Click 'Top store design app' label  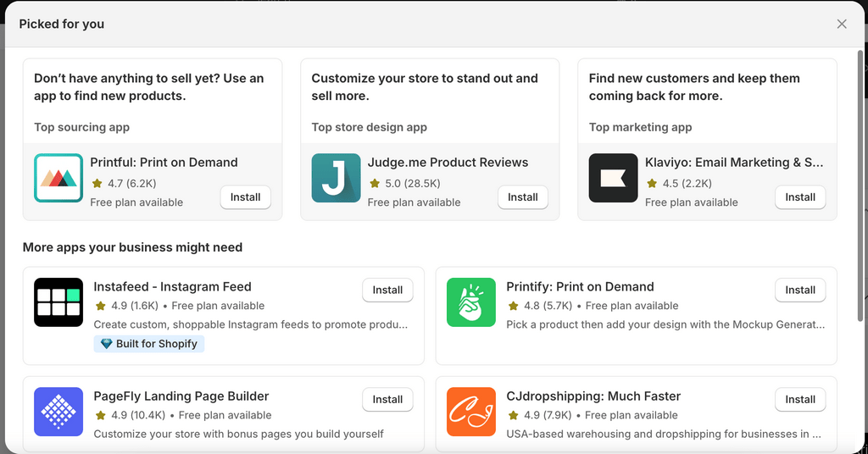370,127
